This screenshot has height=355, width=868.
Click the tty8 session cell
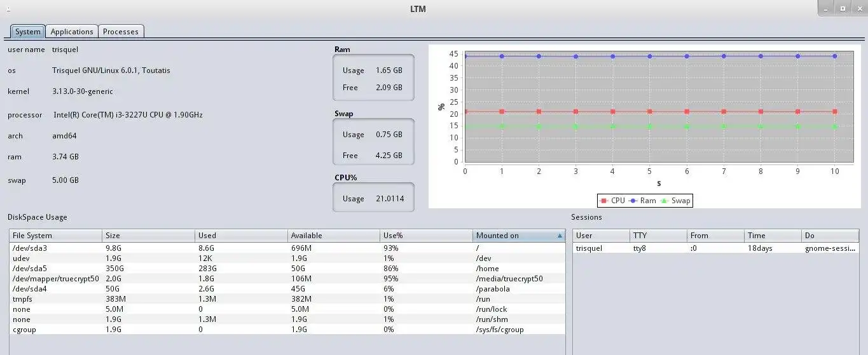(x=658, y=248)
